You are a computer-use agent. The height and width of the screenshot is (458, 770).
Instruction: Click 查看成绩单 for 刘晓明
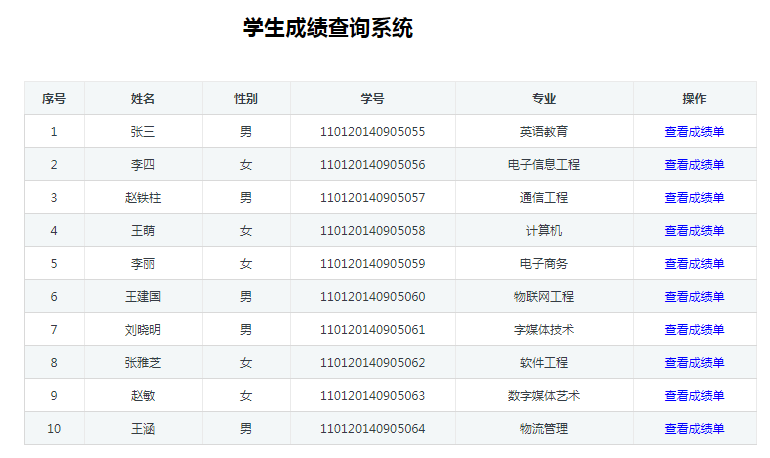[694, 329]
